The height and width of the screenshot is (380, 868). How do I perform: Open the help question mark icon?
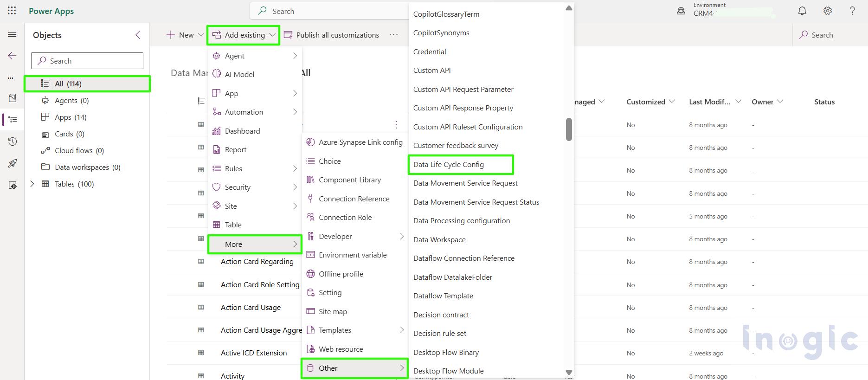[852, 11]
